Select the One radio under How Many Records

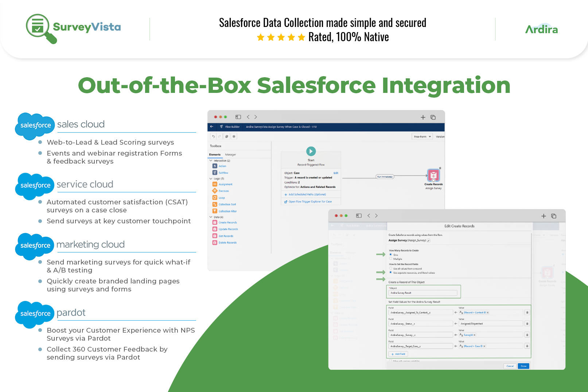tap(390, 255)
